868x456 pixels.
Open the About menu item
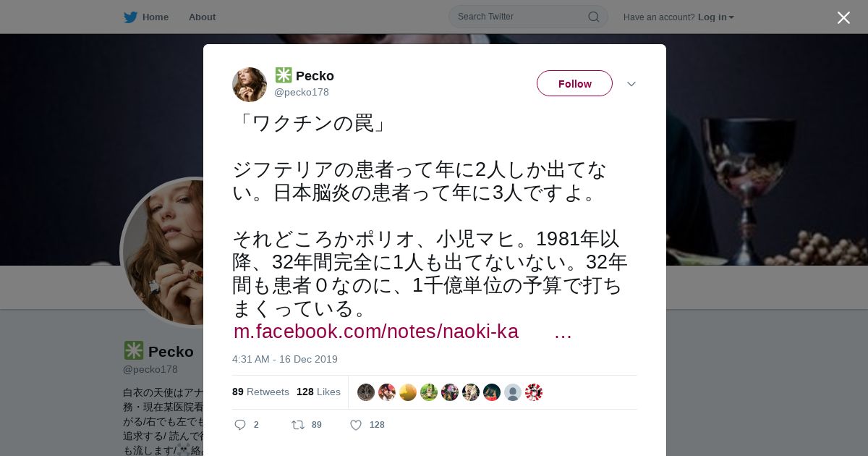coord(202,17)
